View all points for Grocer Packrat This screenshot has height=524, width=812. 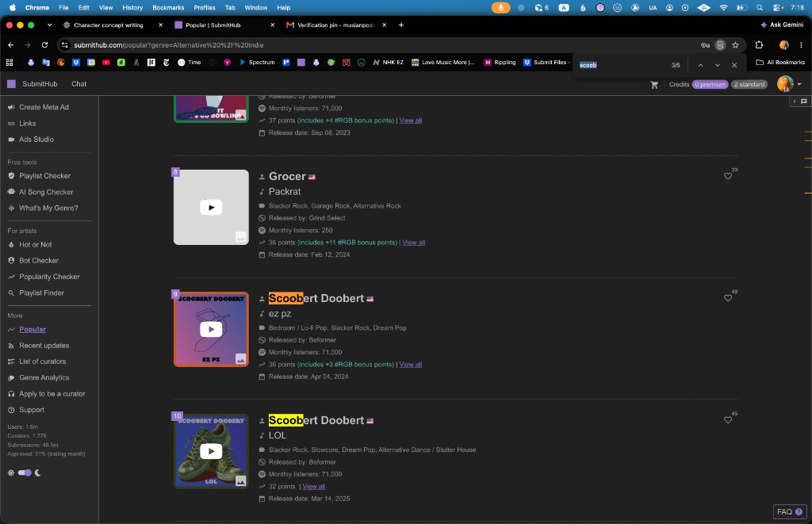click(x=413, y=243)
